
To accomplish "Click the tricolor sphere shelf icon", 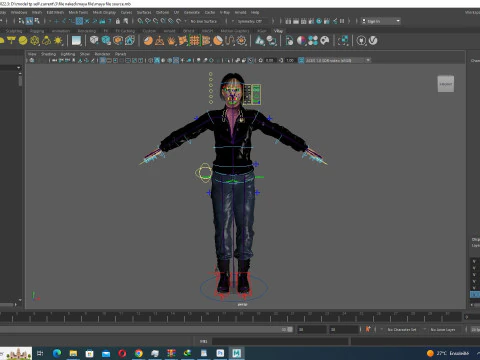I will pos(301,41).
